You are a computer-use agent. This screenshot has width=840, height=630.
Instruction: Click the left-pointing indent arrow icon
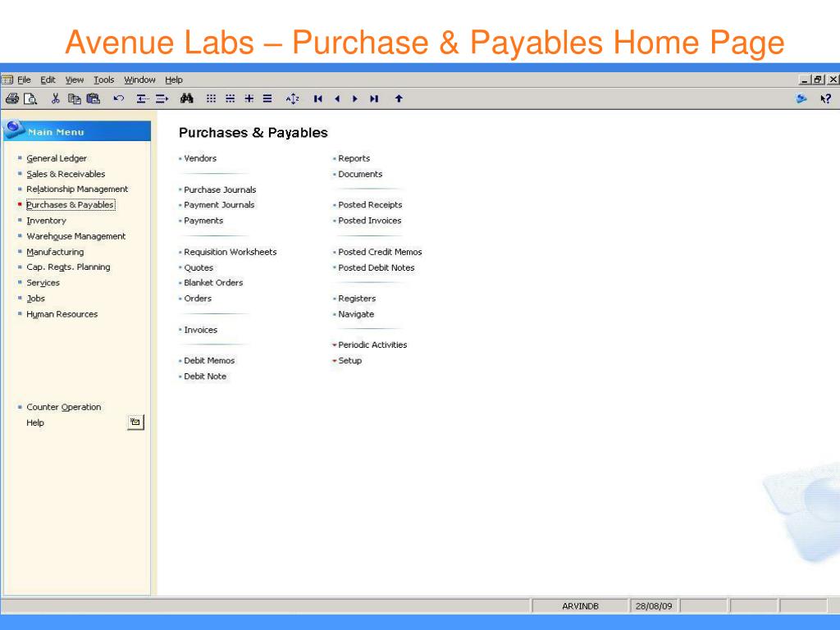[142, 98]
